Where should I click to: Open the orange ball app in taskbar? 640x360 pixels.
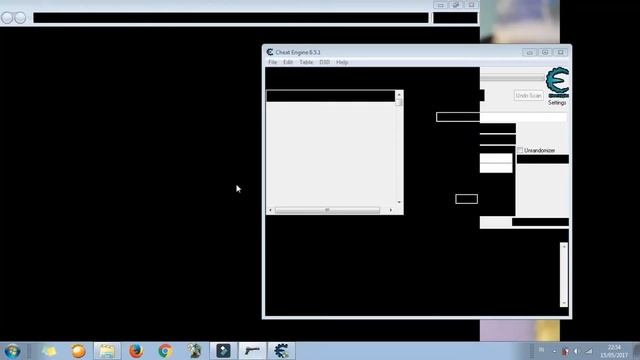pyautogui.click(x=78, y=351)
